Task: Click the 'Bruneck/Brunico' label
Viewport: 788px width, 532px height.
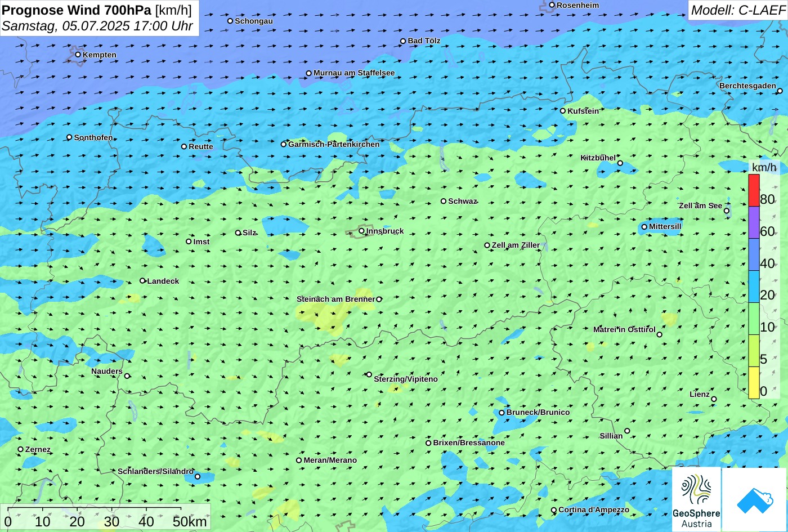Action: tap(538, 412)
